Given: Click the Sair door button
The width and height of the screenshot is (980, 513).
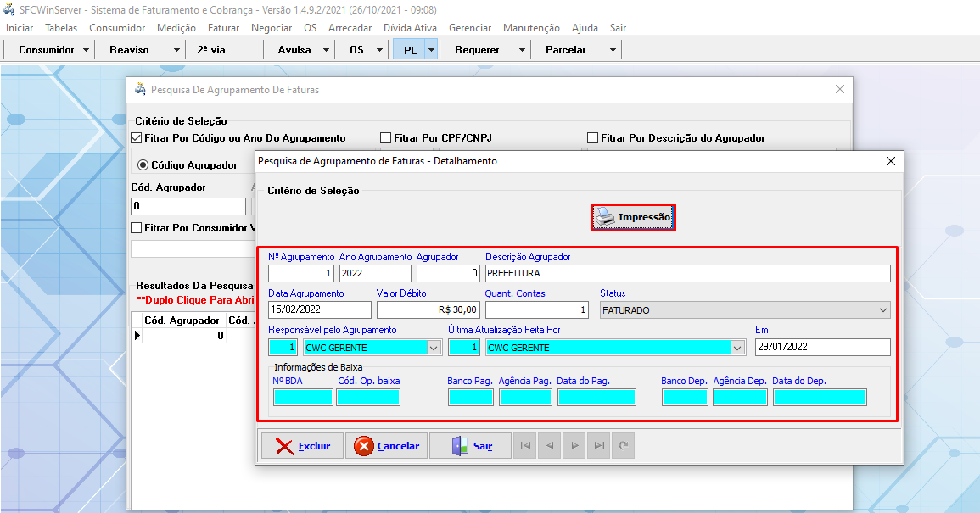Looking at the screenshot, I should coord(470,446).
